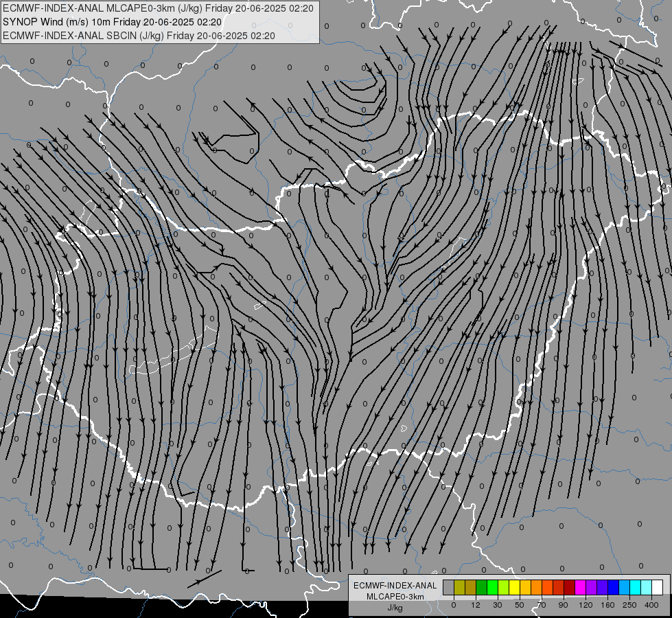The width and height of the screenshot is (672, 618).
Task: Click the legend value 160
Action: (x=607, y=605)
